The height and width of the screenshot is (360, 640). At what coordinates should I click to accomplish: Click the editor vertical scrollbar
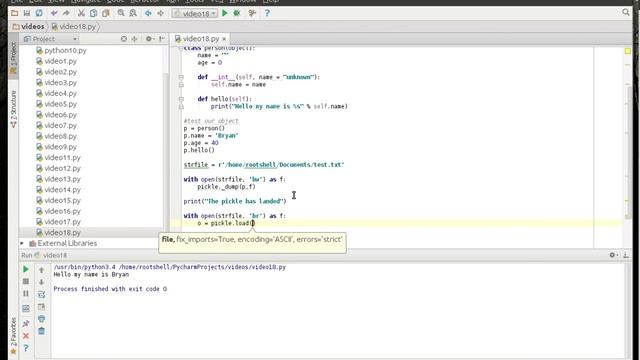tap(629, 153)
